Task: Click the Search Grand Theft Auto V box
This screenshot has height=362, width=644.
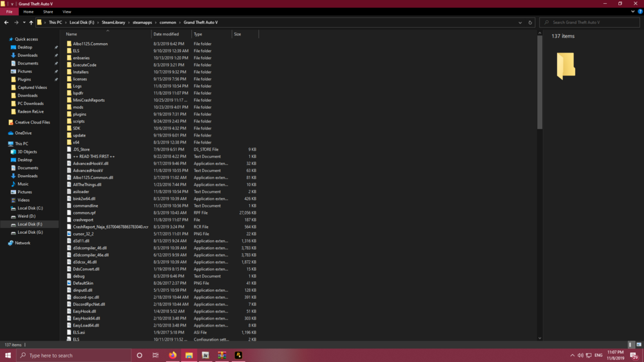Action: click(590, 23)
